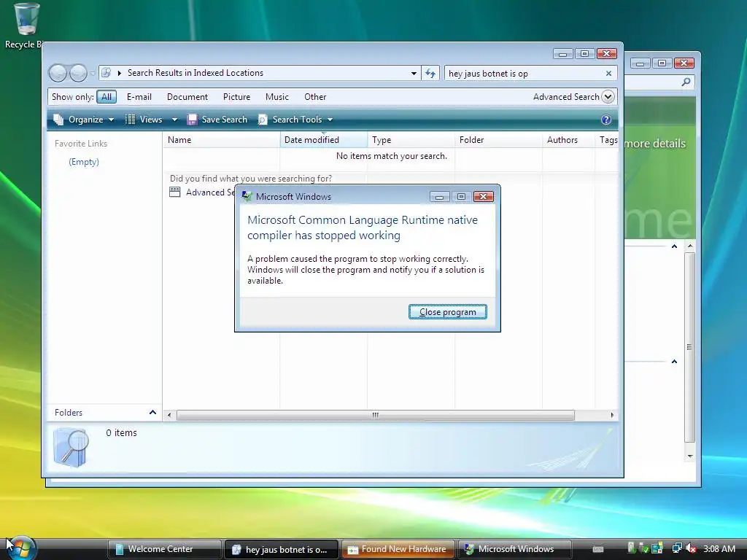Image resolution: width=747 pixels, height=560 pixels.
Task: Sort by the Date modified column header
Action: [323, 140]
